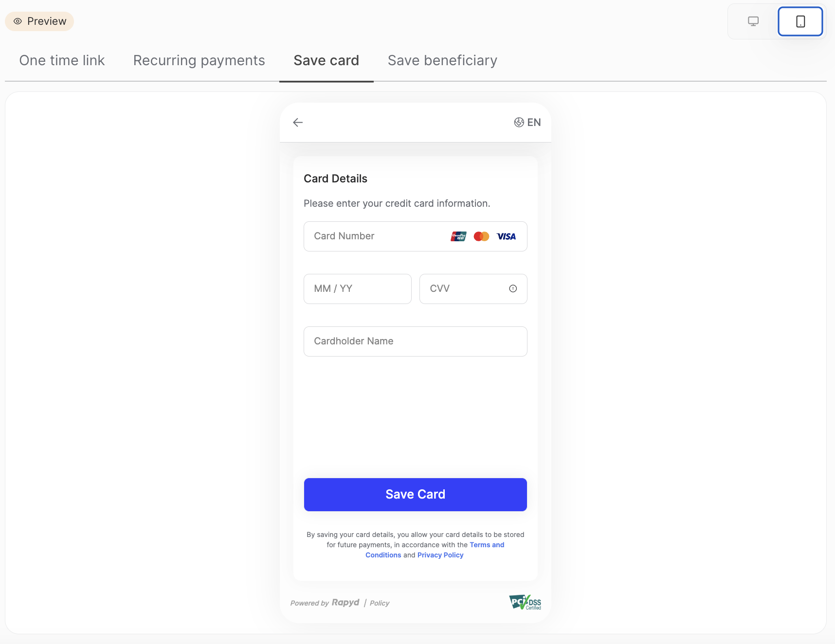Image resolution: width=835 pixels, height=644 pixels.
Task: Open the Privacy Policy link
Action: click(440, 555)
